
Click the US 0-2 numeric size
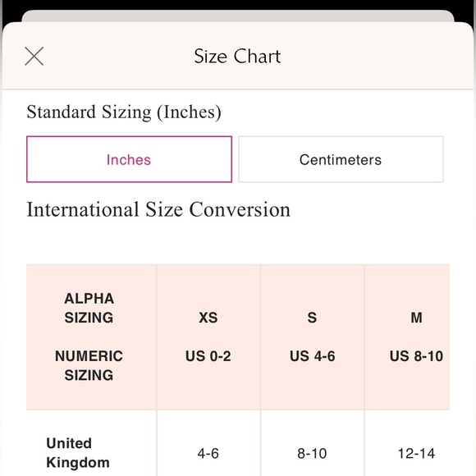(208, 356)
